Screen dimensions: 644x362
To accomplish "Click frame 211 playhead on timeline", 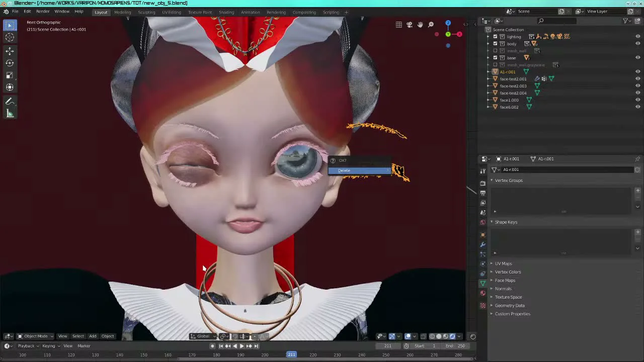I will click(291, 355).
